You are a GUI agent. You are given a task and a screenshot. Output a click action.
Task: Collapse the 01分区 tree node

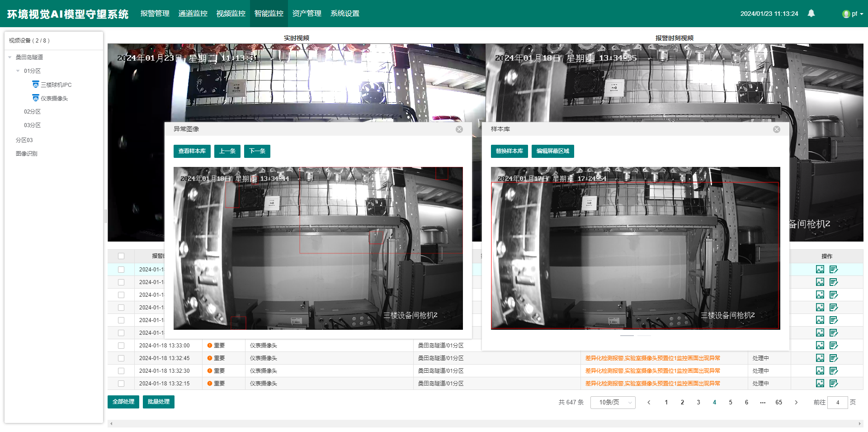[x=18, y=71]
